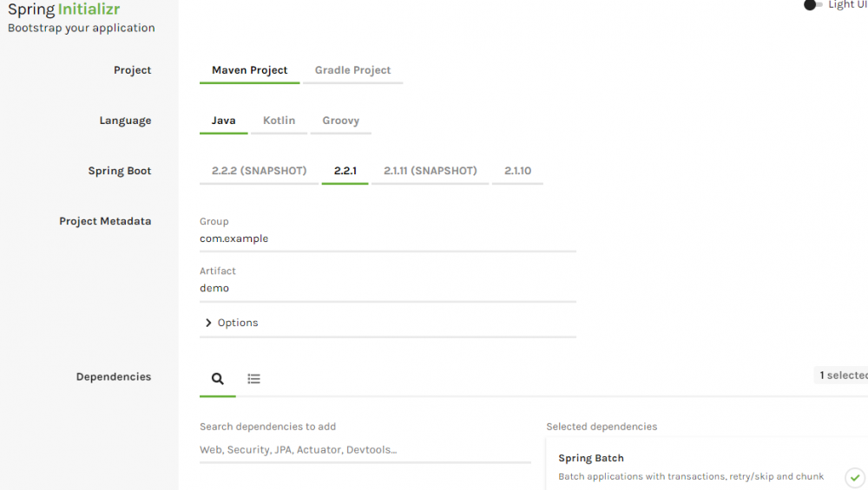Click the Group field com.example
The width and height of the screenshot is (868, 490).
(x=387, y=238)
